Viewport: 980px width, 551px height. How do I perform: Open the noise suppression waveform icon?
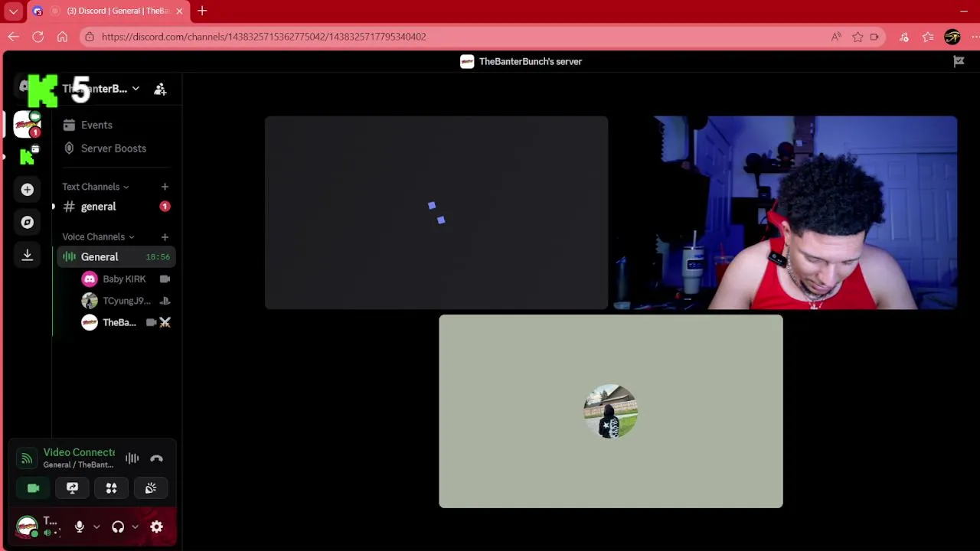[x=132, y=458]
